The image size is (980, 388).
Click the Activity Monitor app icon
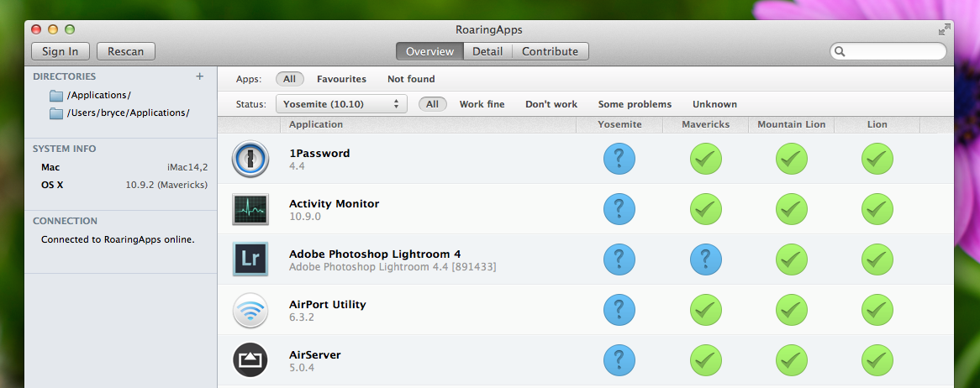[250, 209]
